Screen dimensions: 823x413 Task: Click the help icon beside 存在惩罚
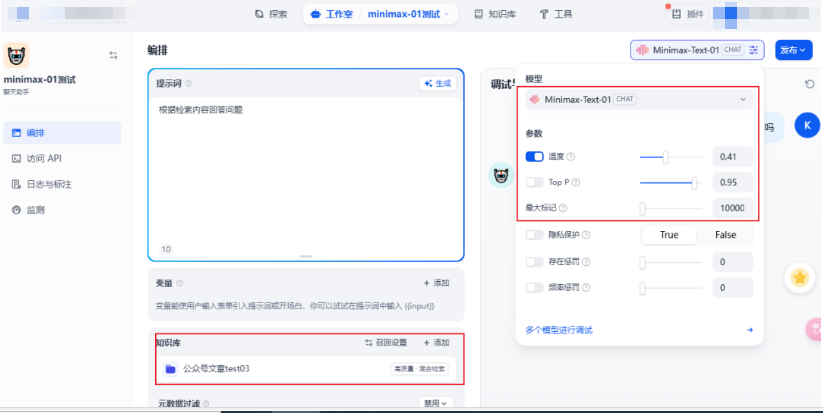[586, 261]
